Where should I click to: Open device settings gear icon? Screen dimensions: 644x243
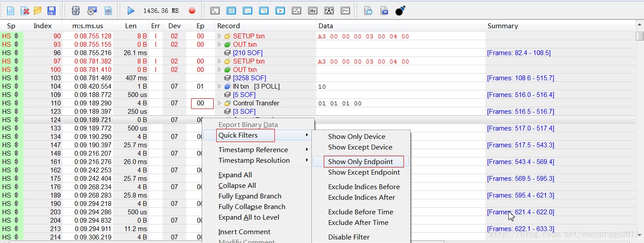92,11
